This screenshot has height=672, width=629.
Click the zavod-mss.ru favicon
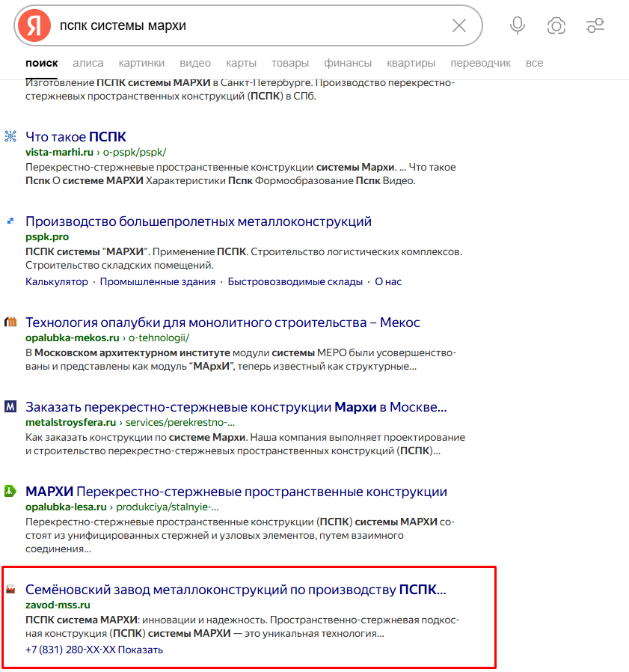(10, 589)
